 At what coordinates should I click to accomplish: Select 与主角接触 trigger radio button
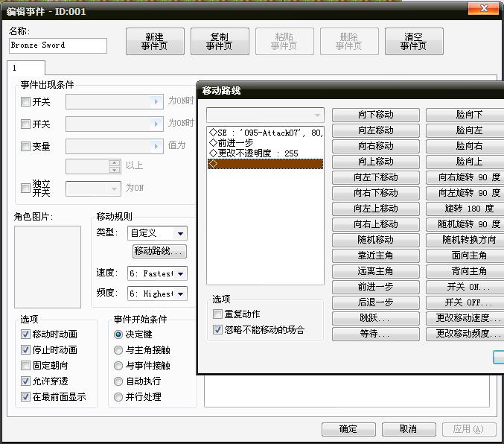[x=118, y=350]
